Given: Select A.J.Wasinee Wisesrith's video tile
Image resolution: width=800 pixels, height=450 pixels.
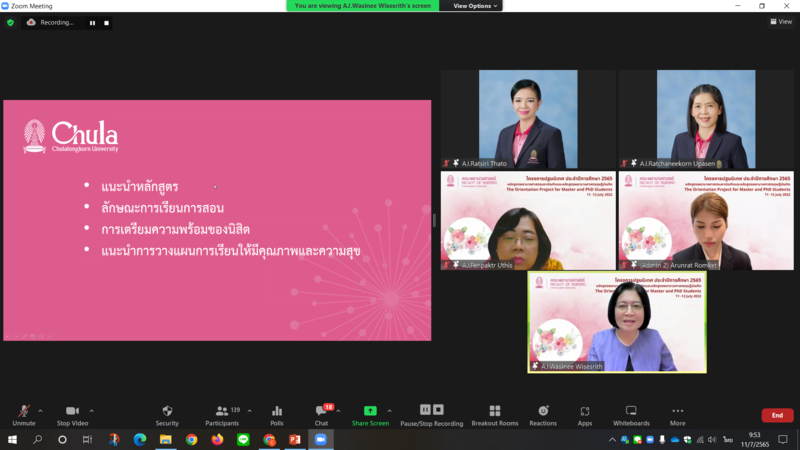Looking at the screenshot, I should [617, 322].
